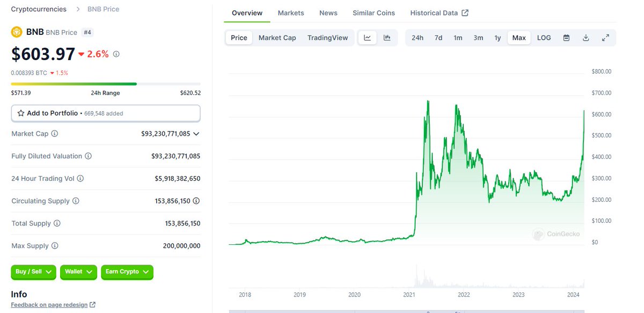Switch to the Markets tab

click(x=291, y=13)
